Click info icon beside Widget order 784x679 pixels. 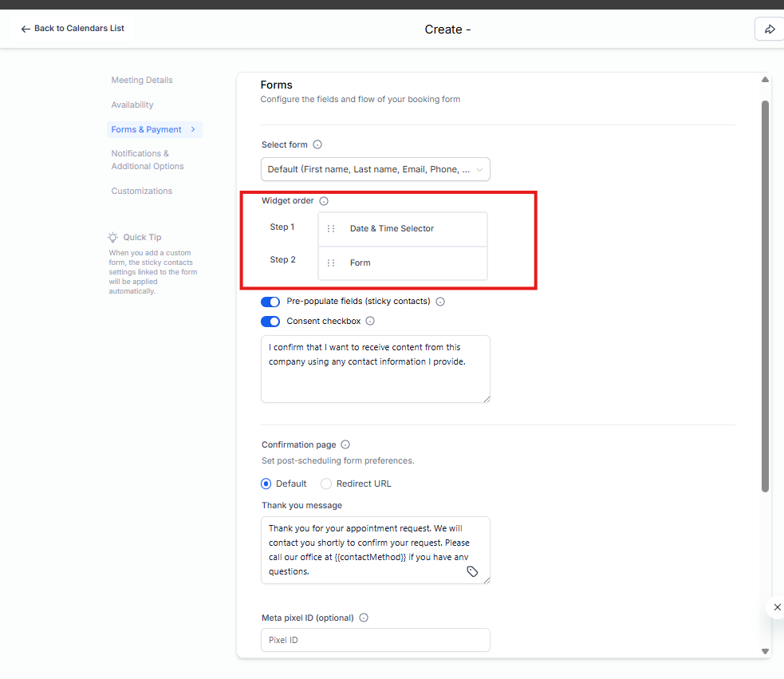tap(324, 201)
